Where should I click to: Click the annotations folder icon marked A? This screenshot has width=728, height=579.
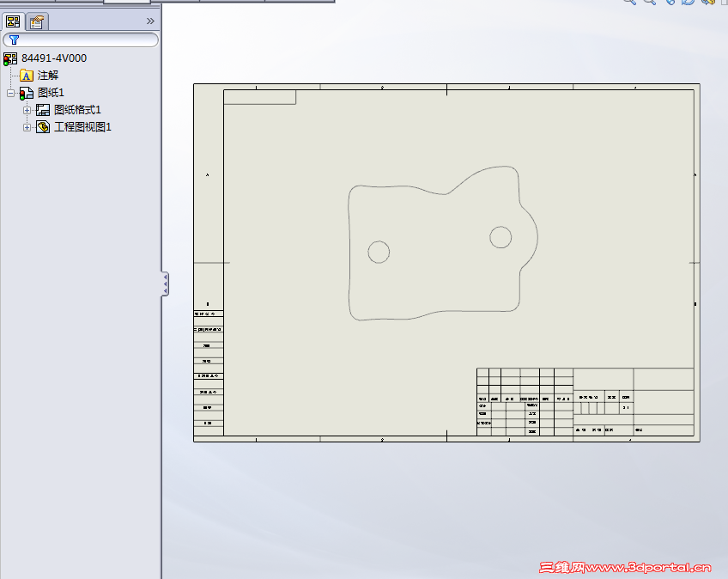(27, 76)
